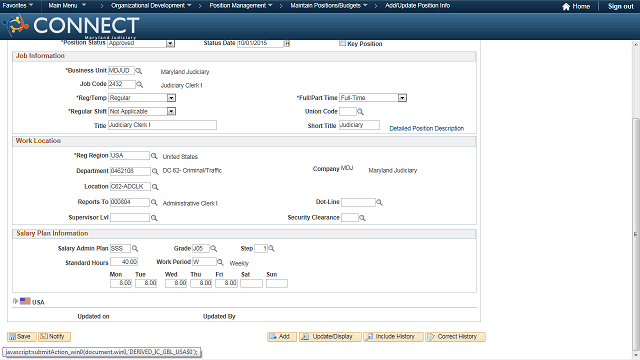
Task: Click the Salary Admin Plan input field
Action: 120,248
